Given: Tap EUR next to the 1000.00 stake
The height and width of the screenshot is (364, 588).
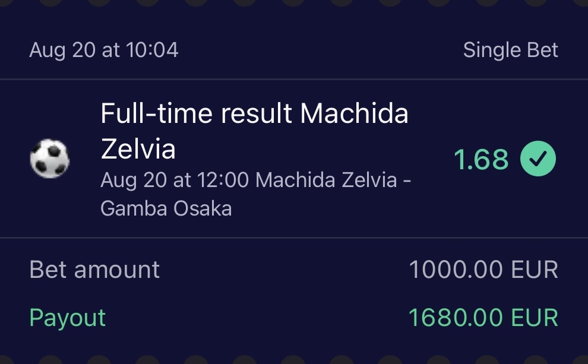Looking at the screenshot, I should point(533,270).
